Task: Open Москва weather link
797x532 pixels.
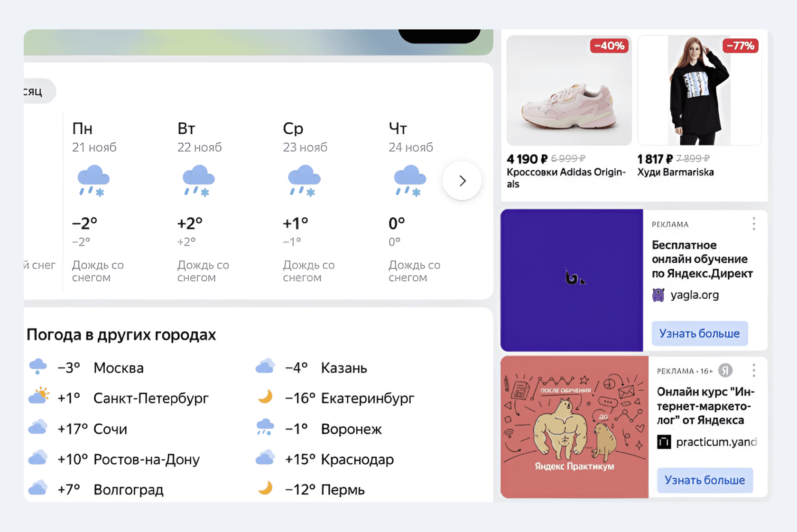Action: [119, 368]
